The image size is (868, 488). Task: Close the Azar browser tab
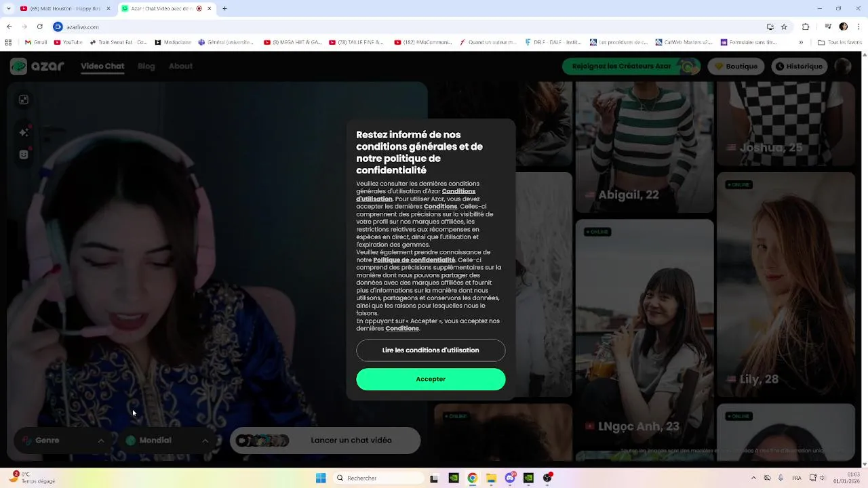[x=209, y=9]
